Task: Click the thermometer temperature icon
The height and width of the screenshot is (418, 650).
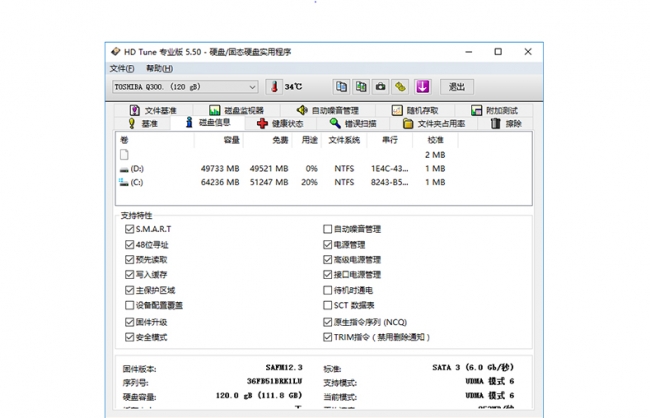Action: pos(274,87)
